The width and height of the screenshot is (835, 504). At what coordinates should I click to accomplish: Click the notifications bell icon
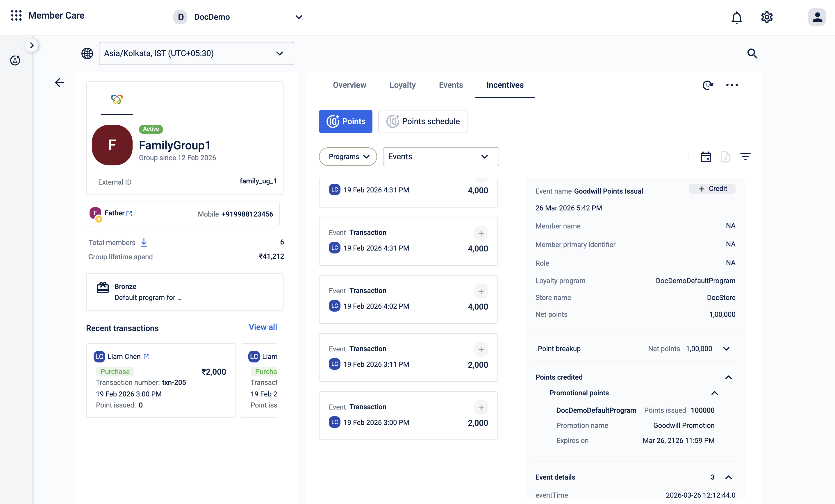736,17
